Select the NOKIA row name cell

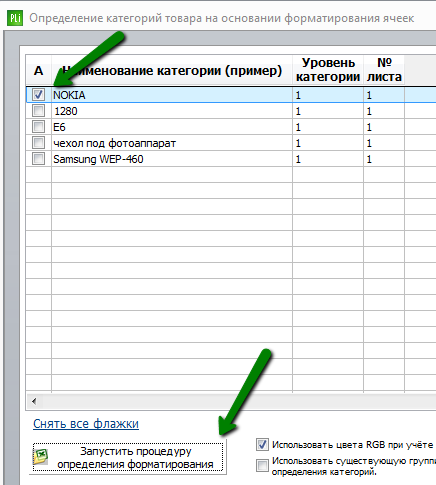pyautogui.click(x=172, y=95)
